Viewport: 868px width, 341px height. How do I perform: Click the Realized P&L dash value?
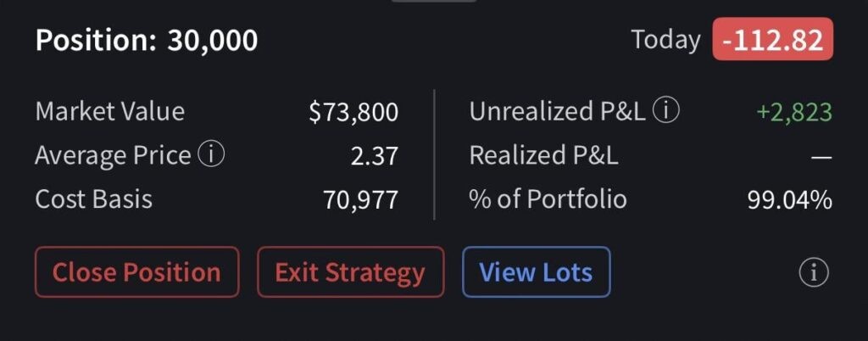pos(821,156)
